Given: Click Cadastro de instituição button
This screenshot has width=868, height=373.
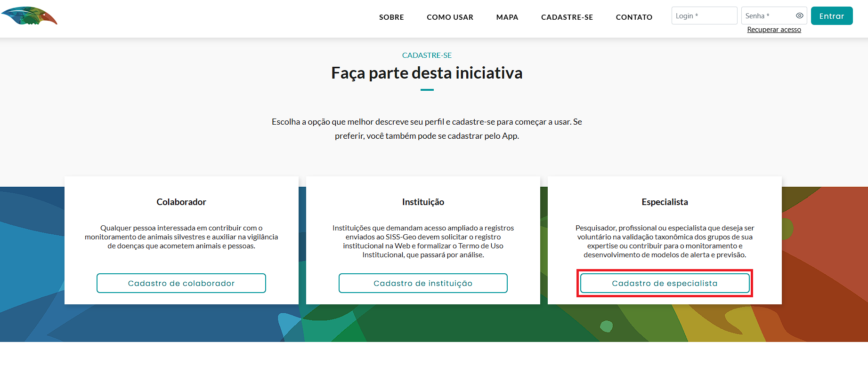Looking at the screenshot, I should tap(423, 283).
